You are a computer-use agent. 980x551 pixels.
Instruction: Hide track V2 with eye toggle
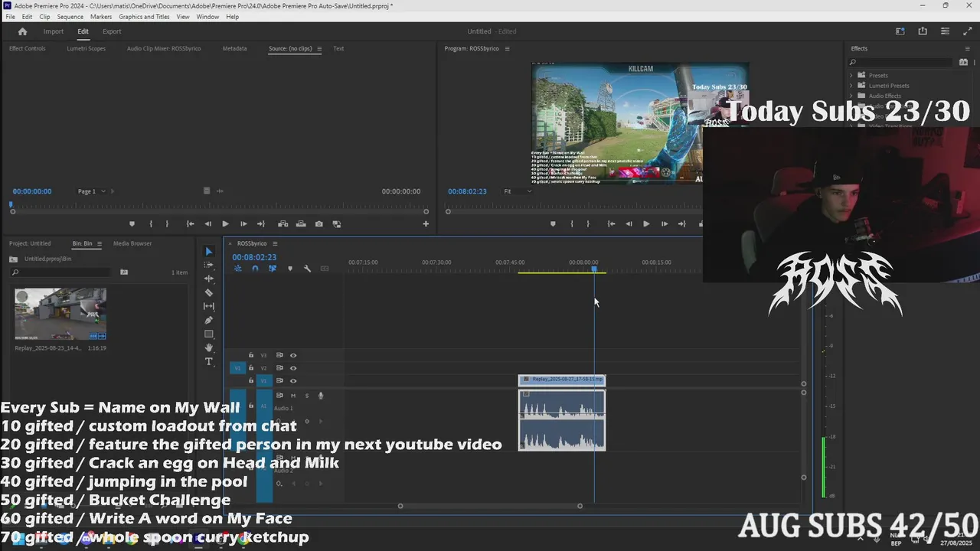[292, 368]
